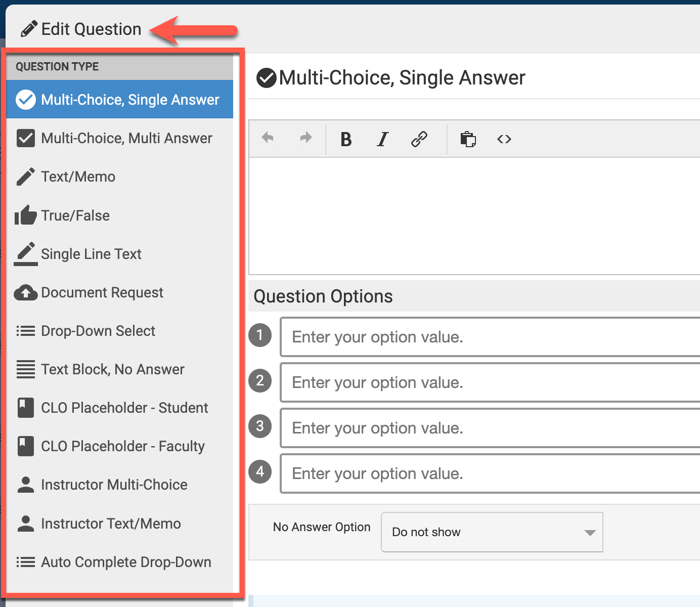
Task: Click the Undo arrow in editor toolbar
Action: pyautogui.click(x=268, y=139)
